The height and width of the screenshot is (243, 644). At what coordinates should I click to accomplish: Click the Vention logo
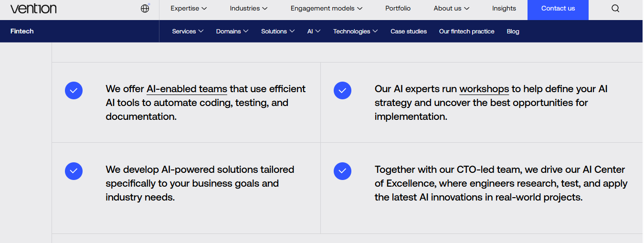(x=33, y=8)
